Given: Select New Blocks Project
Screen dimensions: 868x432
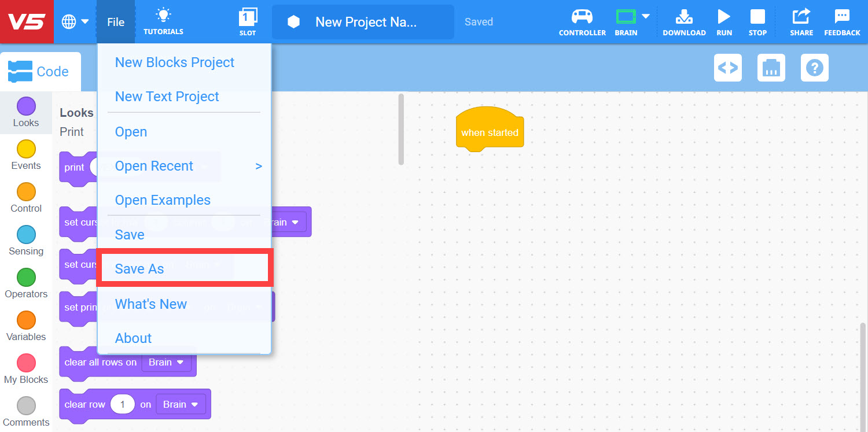Looking at the screenshot, I should tap(175, 62).
